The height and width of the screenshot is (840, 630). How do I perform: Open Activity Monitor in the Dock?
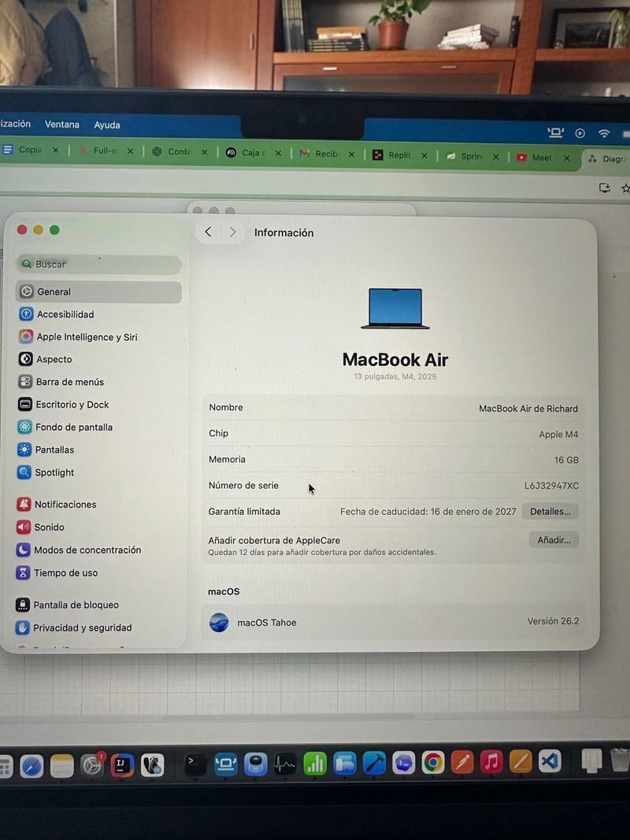coord(284,764)
